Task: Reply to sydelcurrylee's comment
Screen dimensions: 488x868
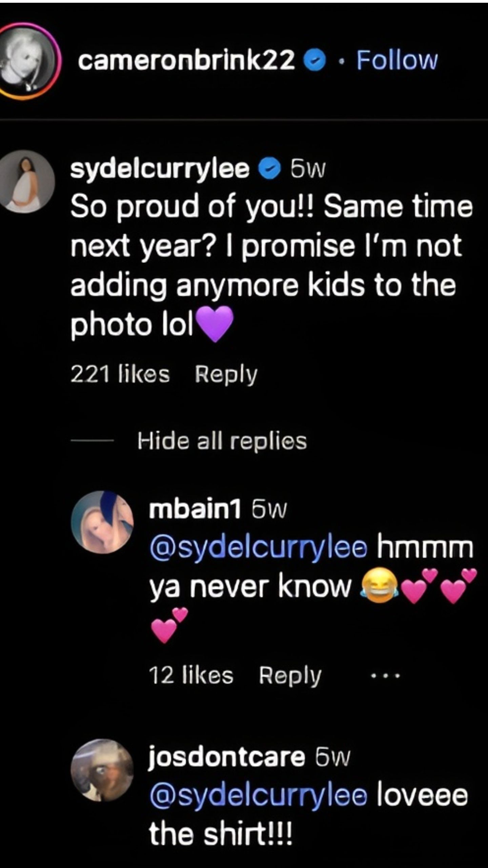Action: click(x=226, y=375)
